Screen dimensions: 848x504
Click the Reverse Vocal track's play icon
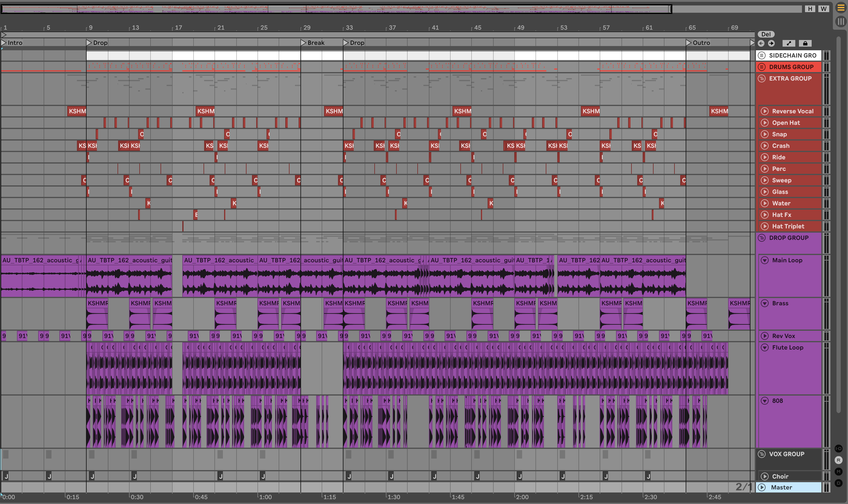764,111
